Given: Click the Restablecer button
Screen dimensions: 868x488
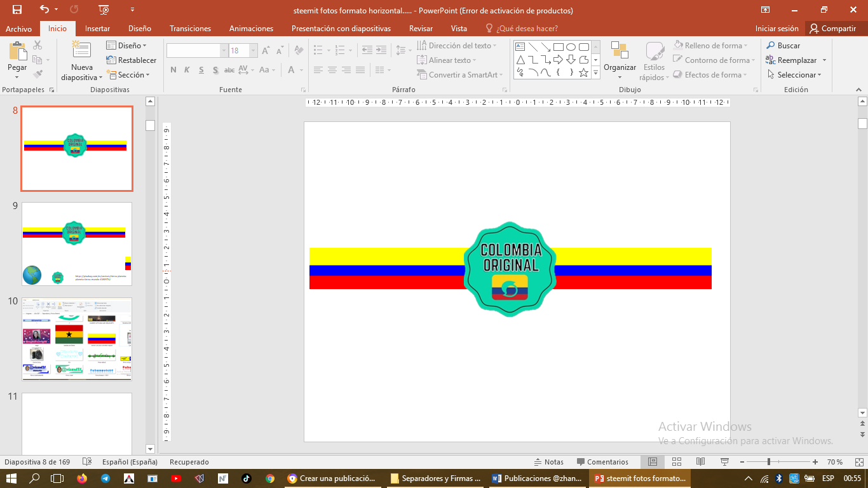Looking at the screenshot, I should (x=132, y=60).
